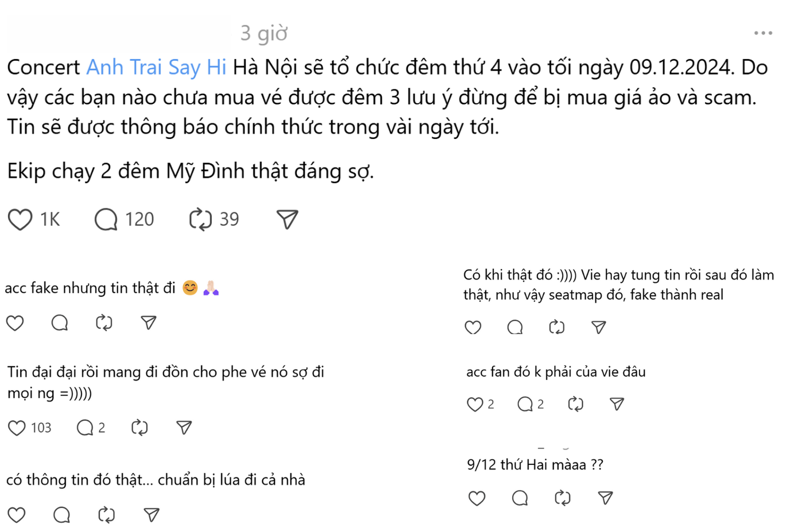
Task: Like the '9/12 thứ Hai màaa ??' comment
Action: [477, 498]
